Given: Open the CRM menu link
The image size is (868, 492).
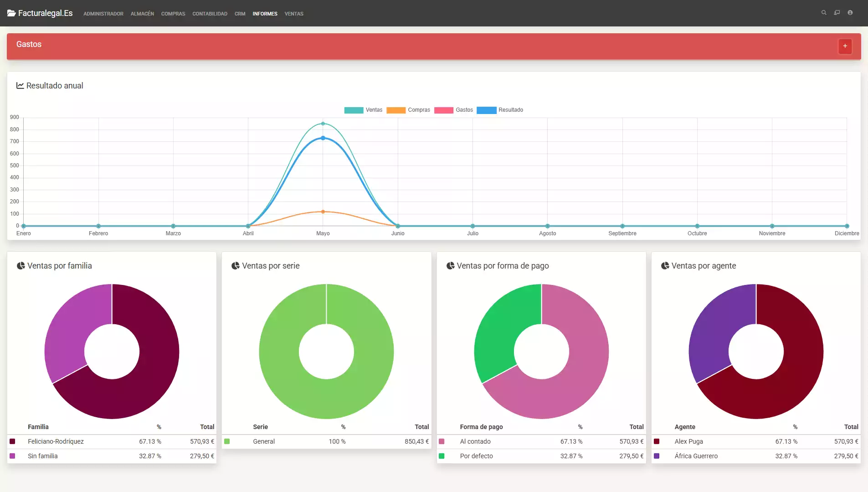Looking at the screenshot, I should (240, 14).
